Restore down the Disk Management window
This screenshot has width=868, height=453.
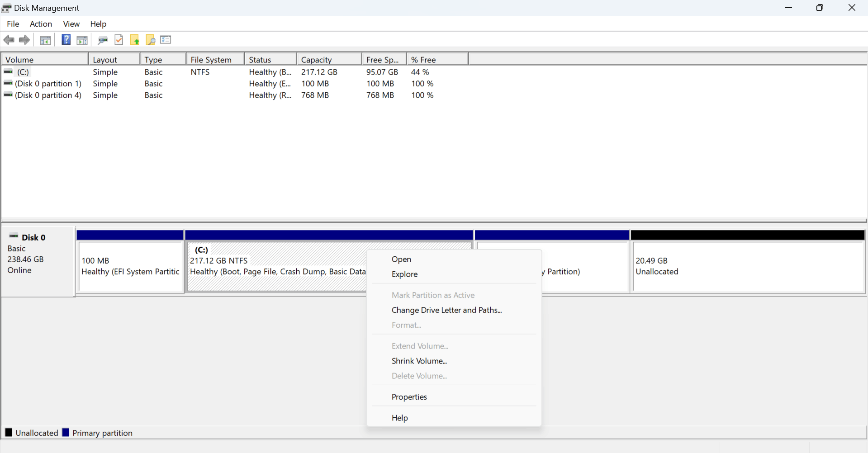820,8
